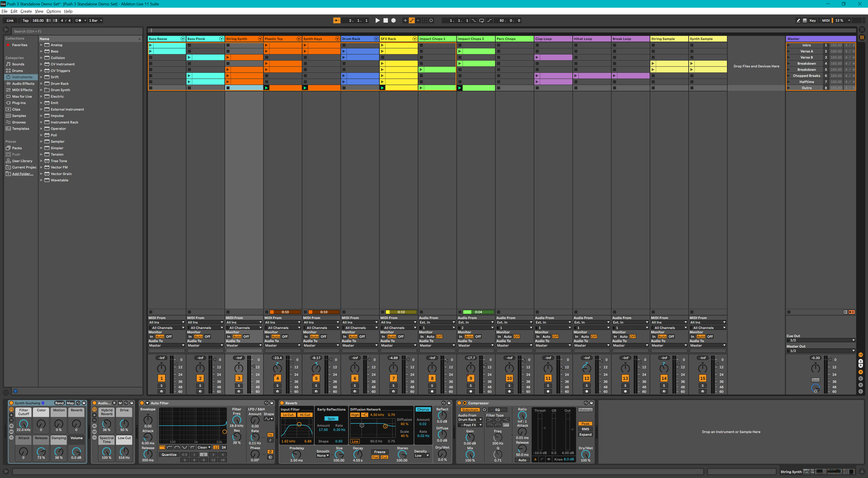868x478 pixels.
Task: Open the MIDI From dropdown on Bass Reese
Action: point(166,322)
